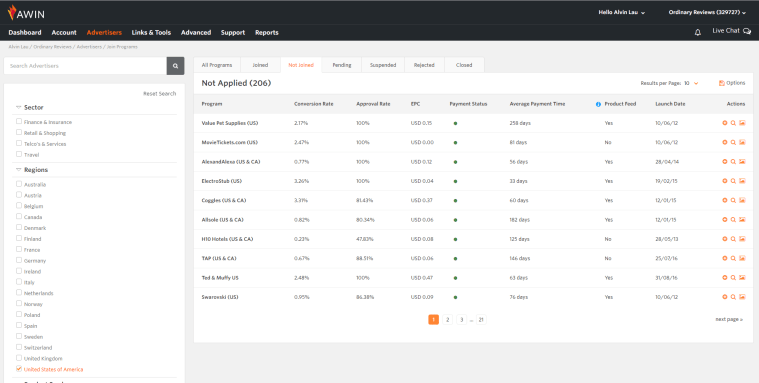Check the Canada region
This screenshot has height=383, width=759.
tap(19, 216)
